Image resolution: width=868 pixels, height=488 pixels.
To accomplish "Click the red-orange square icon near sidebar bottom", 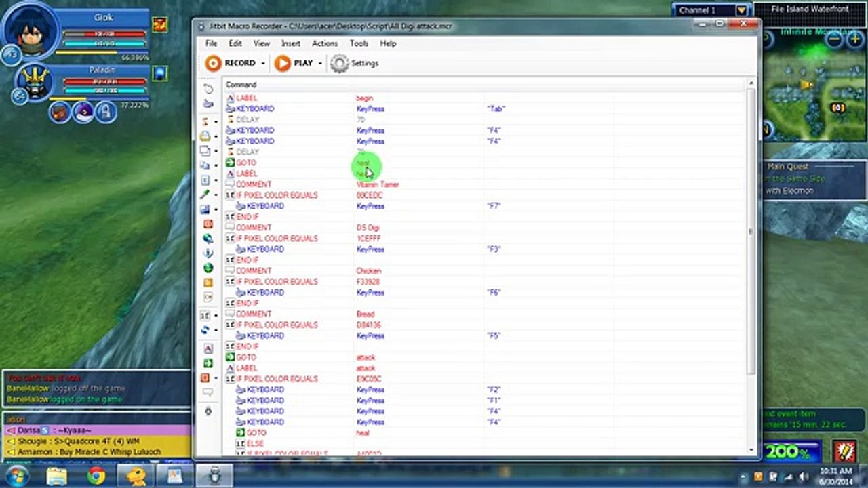I will coord(205,378).
